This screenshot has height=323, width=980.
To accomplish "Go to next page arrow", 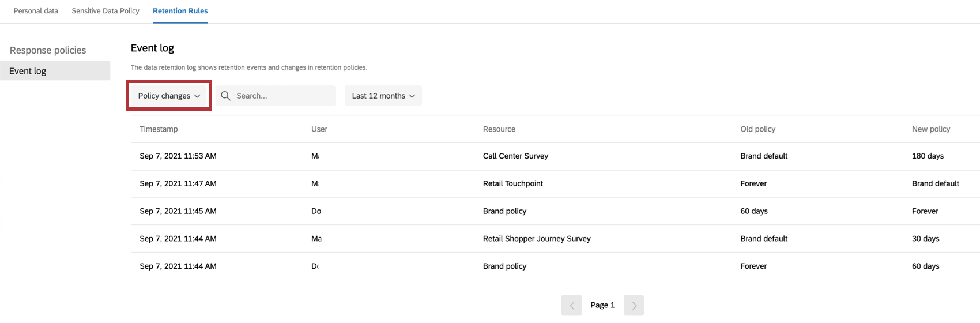I will (634, 305).
